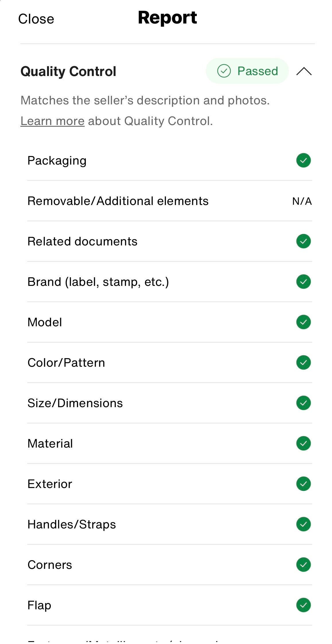
Task: Click the Flap row green checkmark
Action: coord(303,605)
